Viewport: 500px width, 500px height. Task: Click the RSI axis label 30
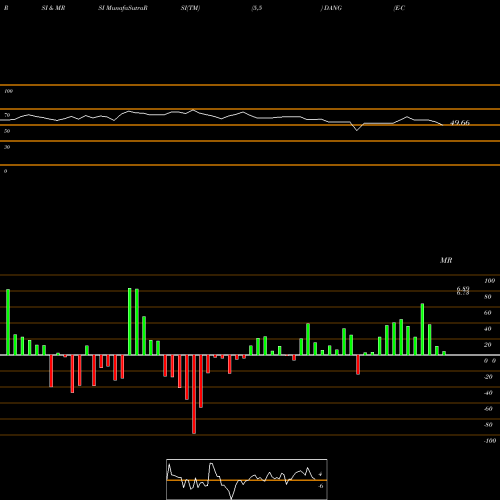[x=7, y=147]
